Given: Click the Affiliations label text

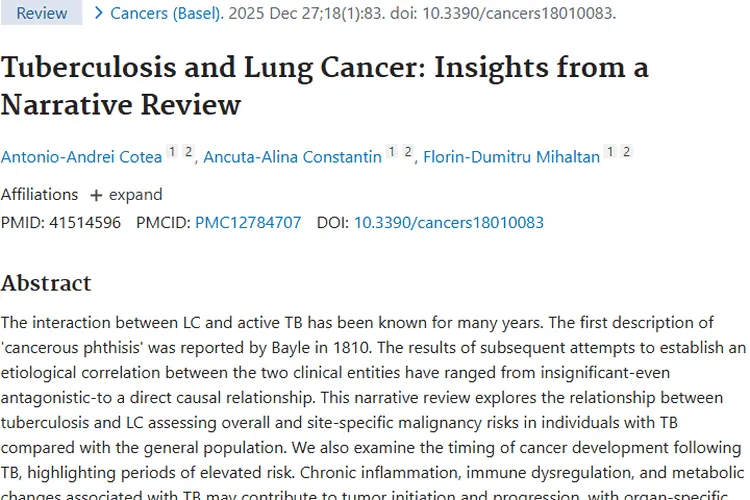Looking at the screenshot, I should tap(39, 194).
